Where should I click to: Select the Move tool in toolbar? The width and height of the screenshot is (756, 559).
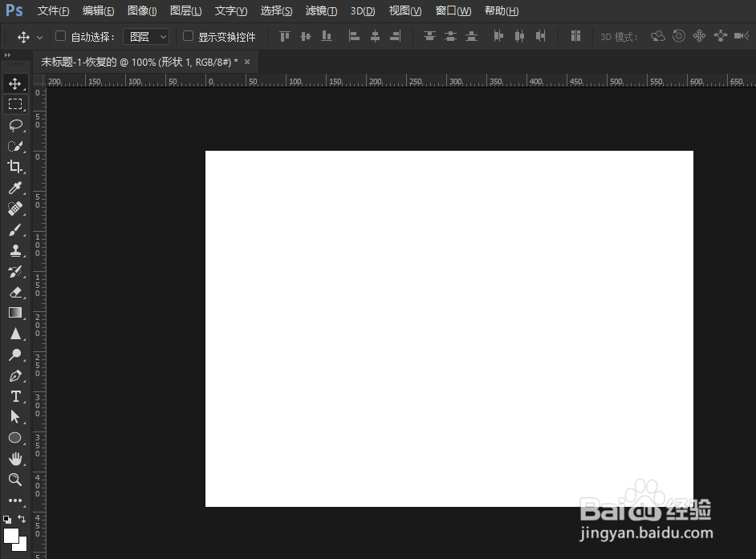(15, 83)
